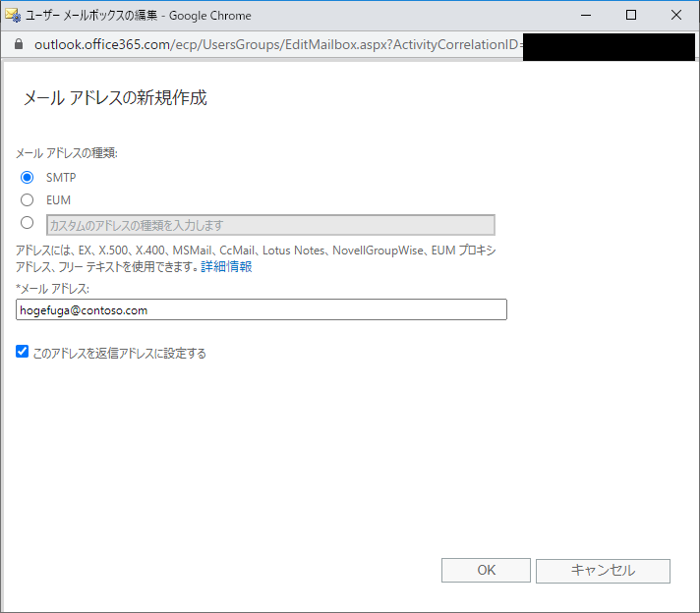Click the custom address type input field
Viewport: 700px width, 613px height.
click(270, 225)
